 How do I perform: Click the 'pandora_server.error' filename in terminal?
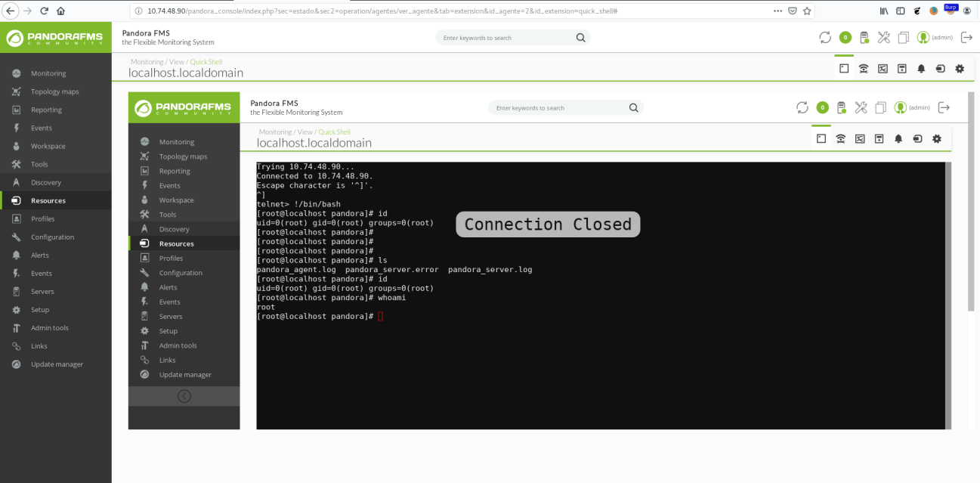click(392, 269)
